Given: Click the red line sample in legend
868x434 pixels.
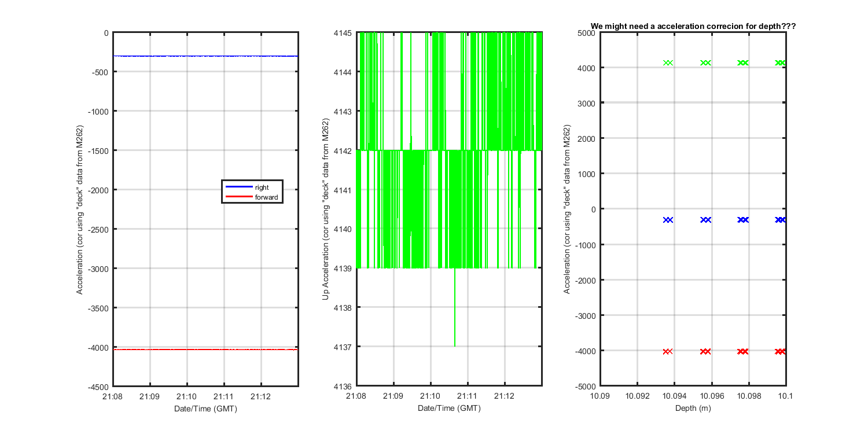Looking at the screenshot, I should pos(239,197).
